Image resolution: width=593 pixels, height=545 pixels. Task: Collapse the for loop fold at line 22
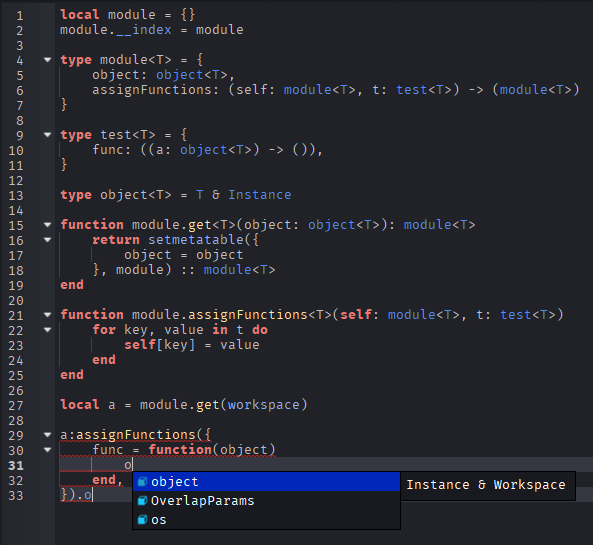[47, 329]
